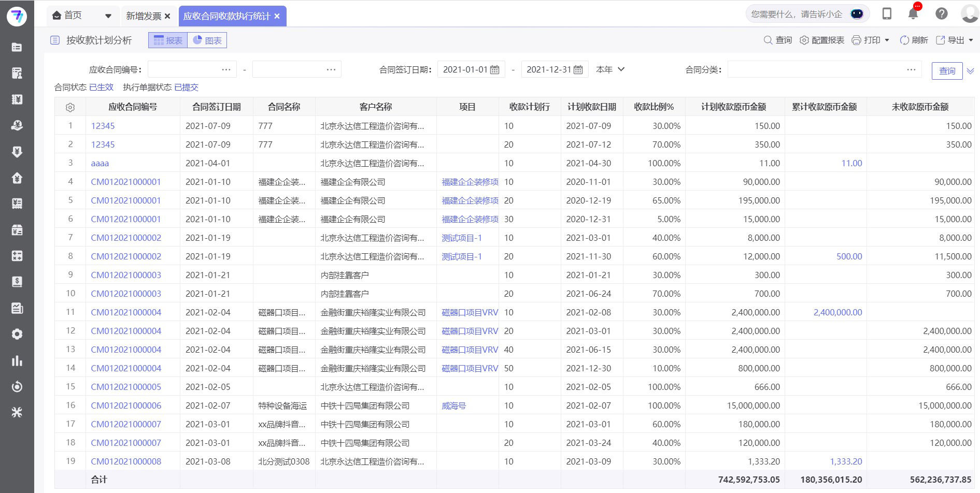Open the column settings gear in the table header
This screenshot has width=980, height=493.
(x=70, y=107)
